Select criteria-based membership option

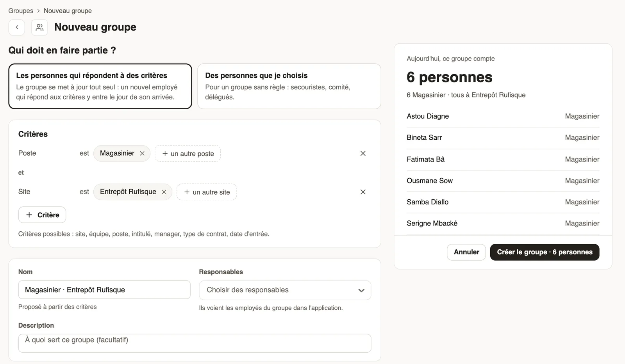click(100, 86)
